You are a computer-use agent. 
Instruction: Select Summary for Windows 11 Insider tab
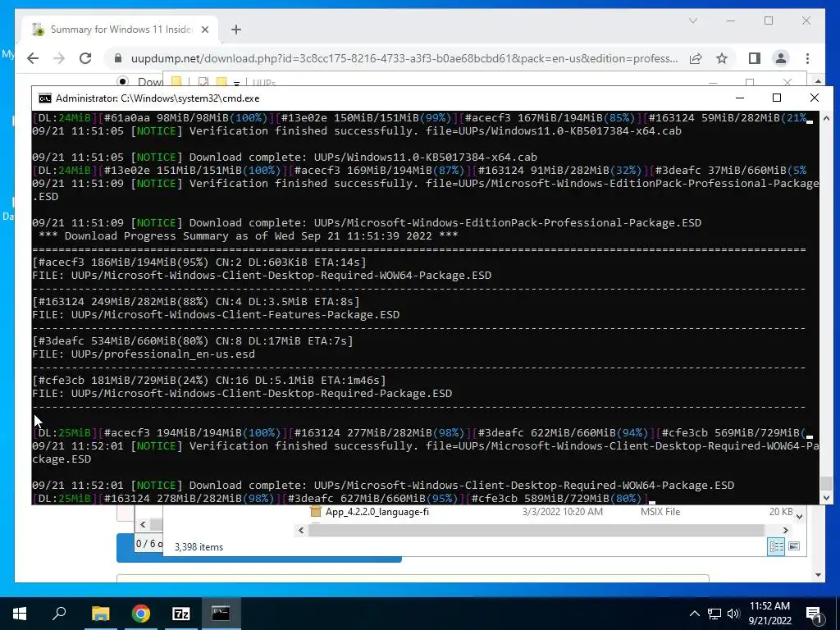tap(121, 30)
